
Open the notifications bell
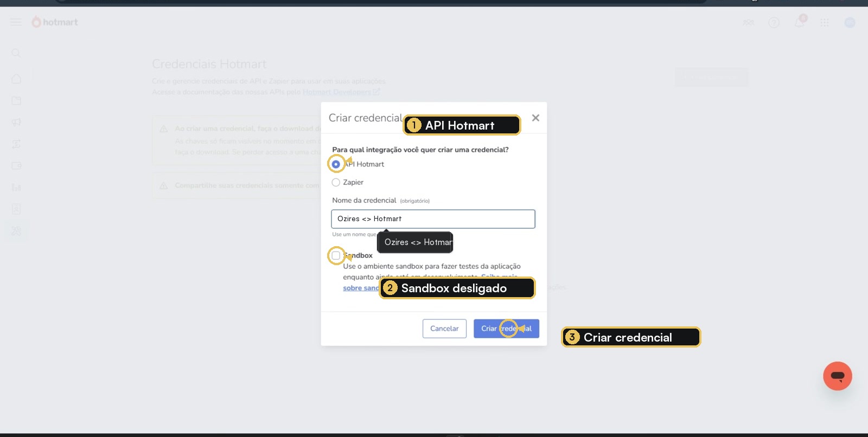(800, 22)
